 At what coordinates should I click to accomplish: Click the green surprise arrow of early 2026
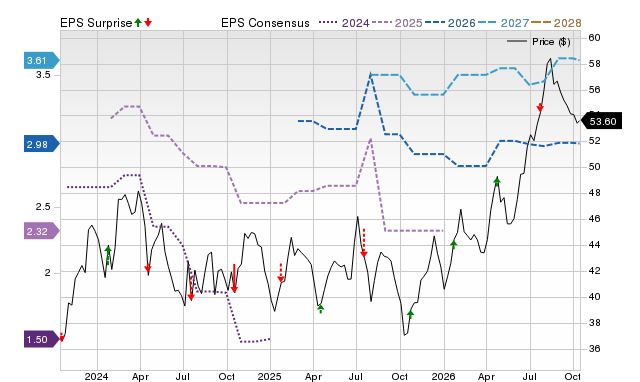pyautogui.click(x=453, y=244)
